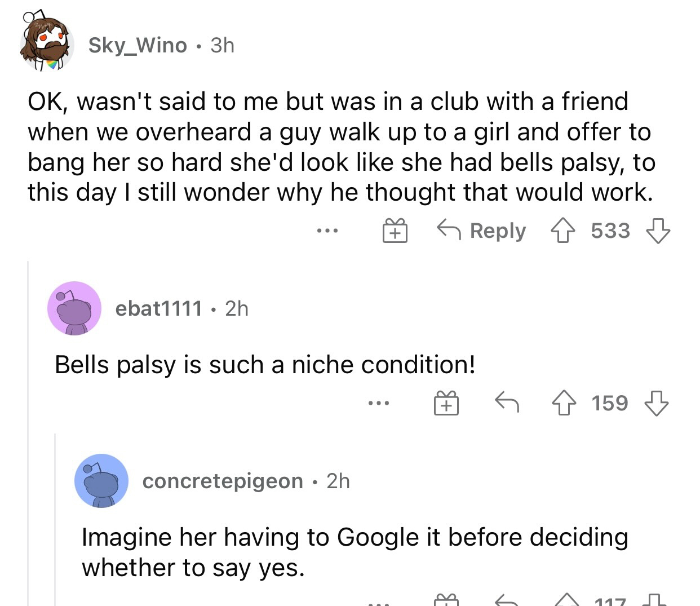
Task: Click concretepigeon's blue avatar
Action: [101, 481]
